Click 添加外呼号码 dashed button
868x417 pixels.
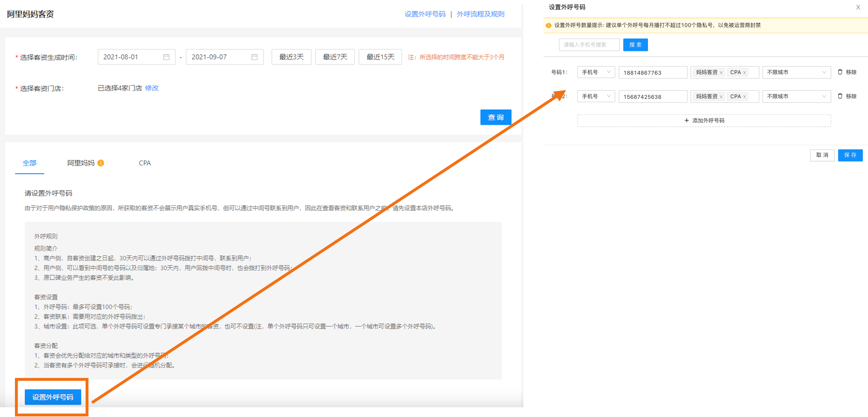click(704, 121)
